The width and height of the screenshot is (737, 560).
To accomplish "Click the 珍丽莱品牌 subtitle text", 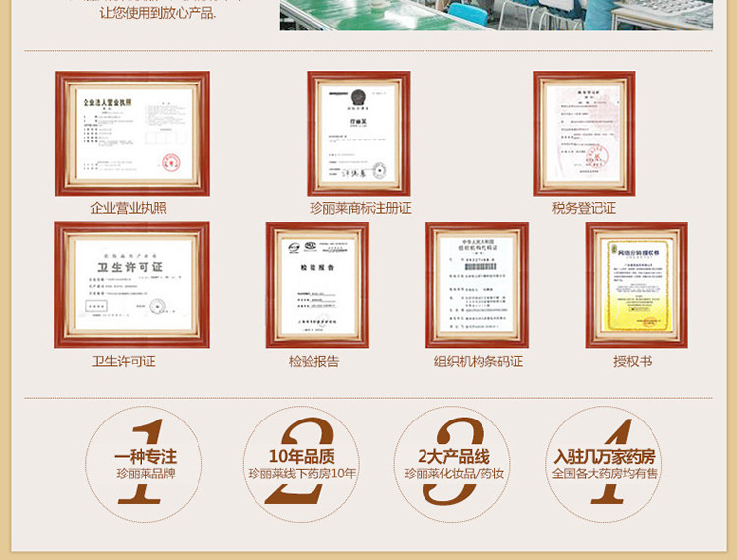I will tap(145, 474).
